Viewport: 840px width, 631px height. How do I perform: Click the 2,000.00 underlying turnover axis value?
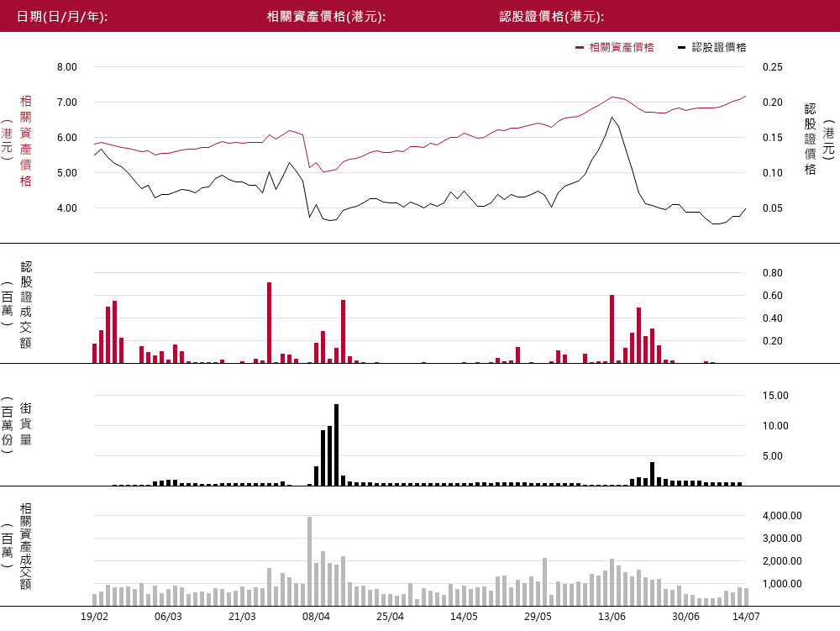click(782, 561)
